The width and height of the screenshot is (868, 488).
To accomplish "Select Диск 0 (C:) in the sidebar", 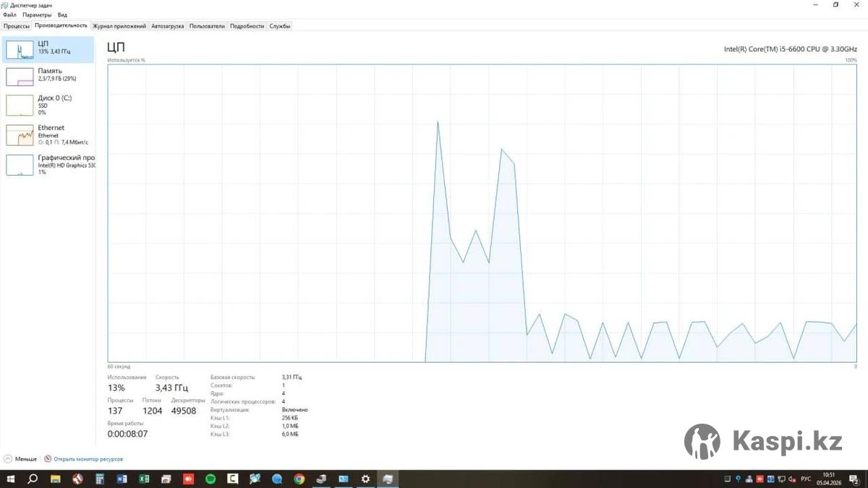I will [x=48, y=105].
